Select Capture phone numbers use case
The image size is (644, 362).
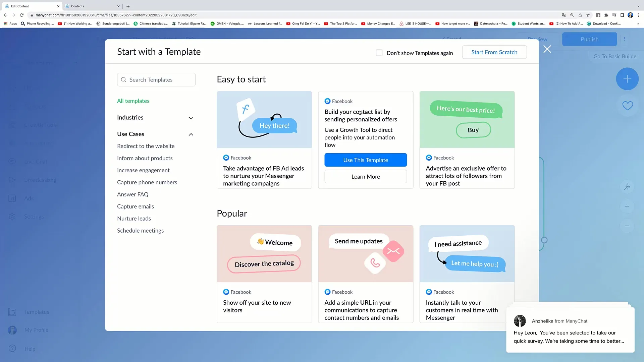pos(147,182)
